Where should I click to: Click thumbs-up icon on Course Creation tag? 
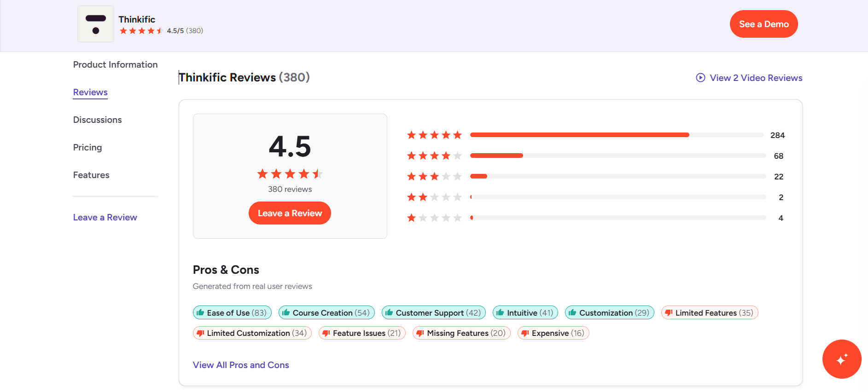[286, 312]
